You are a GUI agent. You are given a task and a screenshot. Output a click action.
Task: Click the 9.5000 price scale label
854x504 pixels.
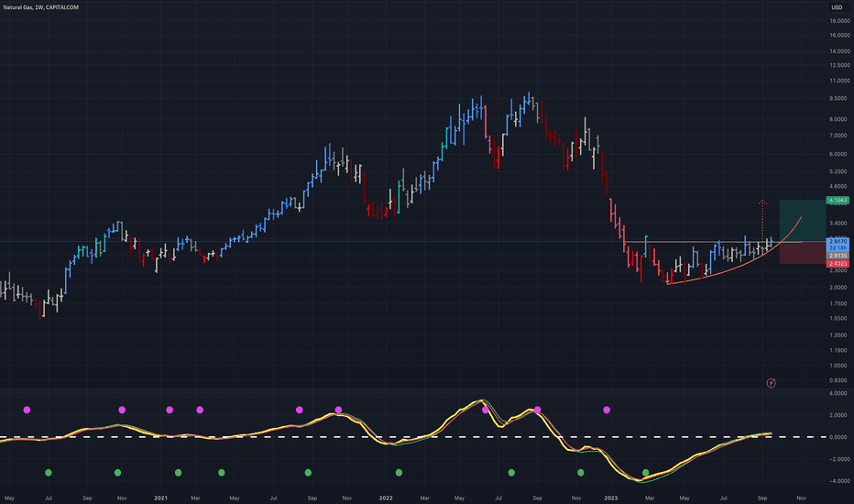[x=839, y=99]
